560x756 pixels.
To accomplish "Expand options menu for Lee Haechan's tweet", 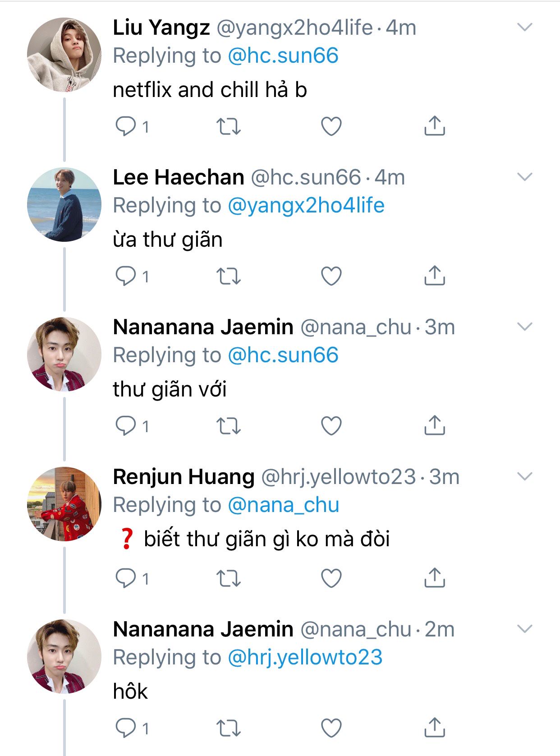I will pyautogui.click(x=525, y=177).
